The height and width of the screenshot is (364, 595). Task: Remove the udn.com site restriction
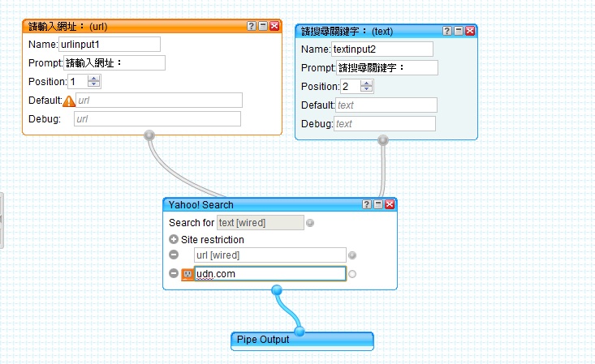pyautogui.click(x=174, y=273)
